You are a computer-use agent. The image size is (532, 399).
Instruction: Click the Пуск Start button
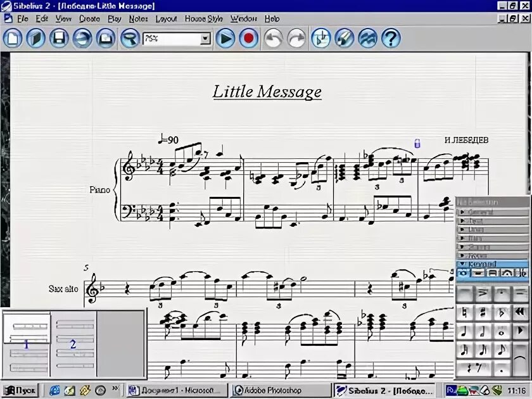[20, 391]
